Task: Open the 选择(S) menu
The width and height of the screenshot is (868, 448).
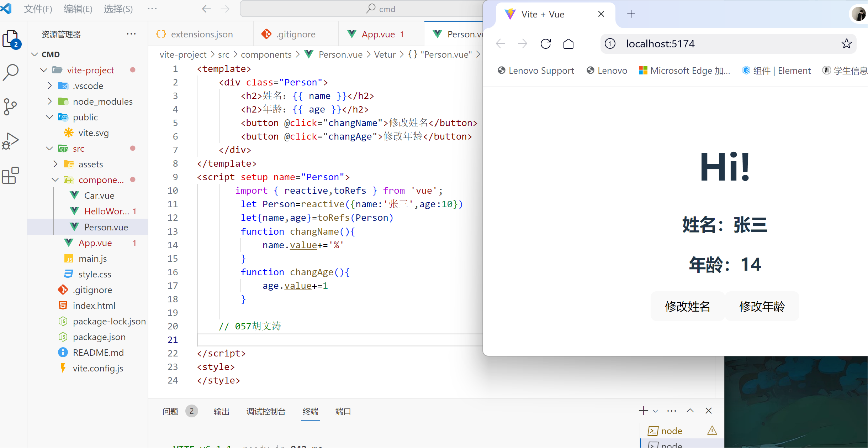Action: (x=118, y=9)
